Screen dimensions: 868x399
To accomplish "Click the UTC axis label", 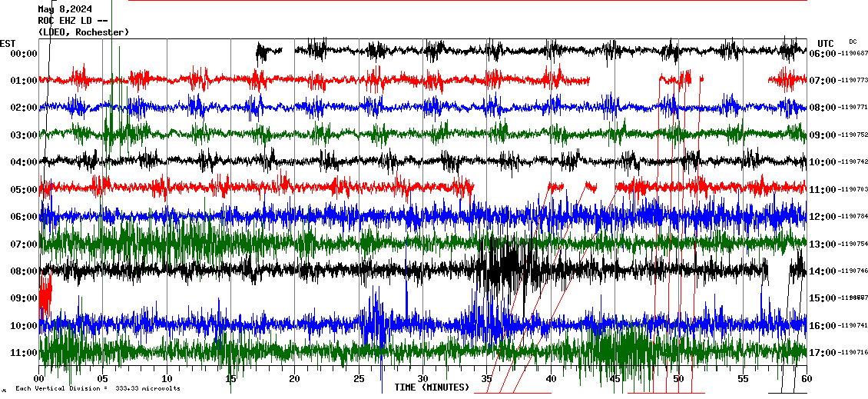I will coord(825,43).
